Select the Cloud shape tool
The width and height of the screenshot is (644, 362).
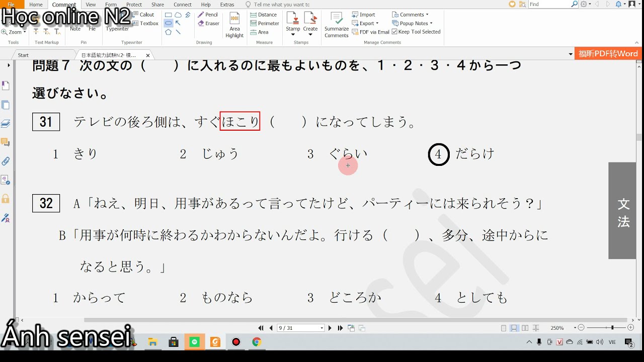(178, 15)
